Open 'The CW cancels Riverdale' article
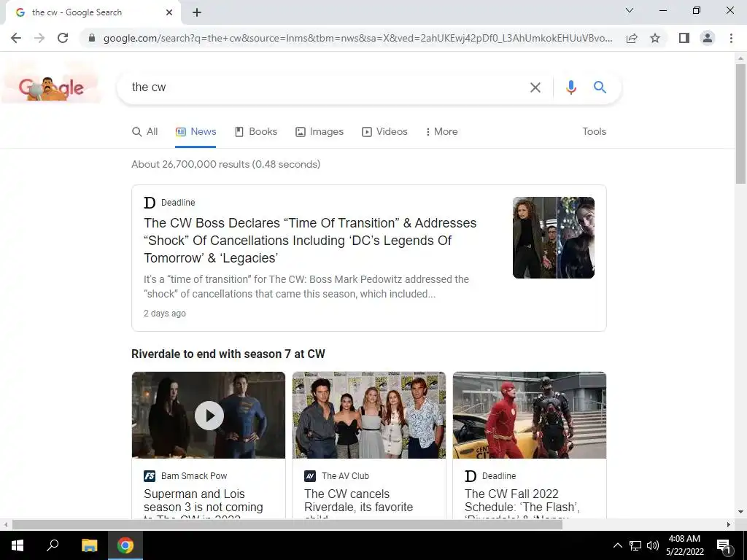Screen dimensions: 747x560 (x=359, y=503)
